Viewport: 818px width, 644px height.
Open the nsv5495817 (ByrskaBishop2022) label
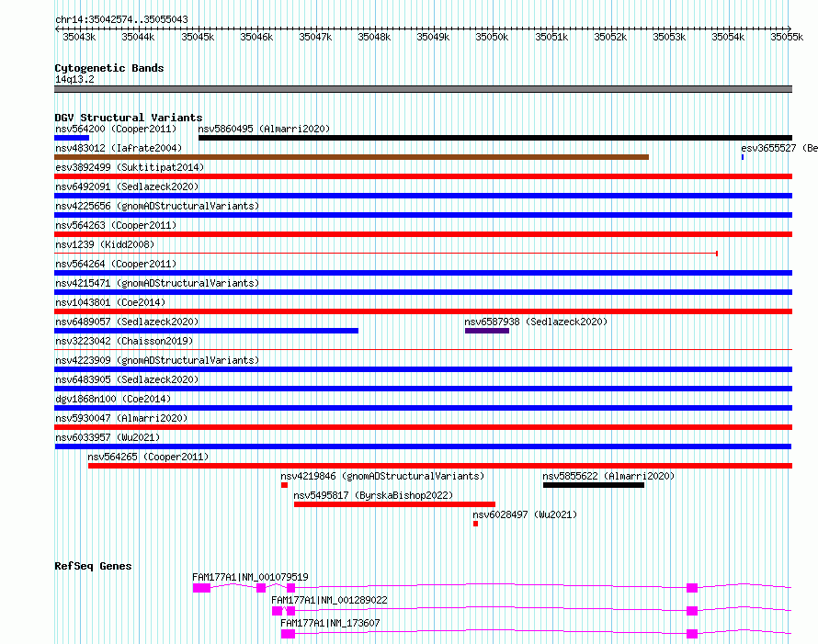coord(373,495)
